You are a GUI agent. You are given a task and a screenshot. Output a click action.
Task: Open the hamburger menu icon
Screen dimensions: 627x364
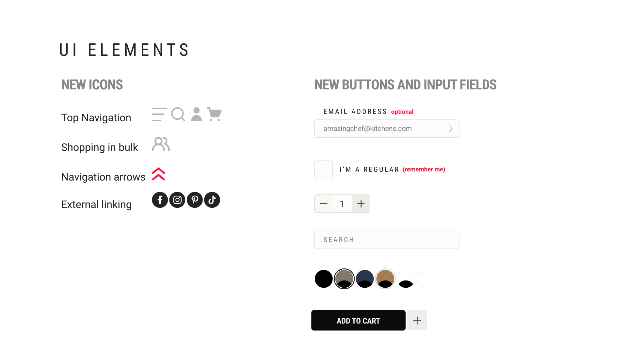159,114
